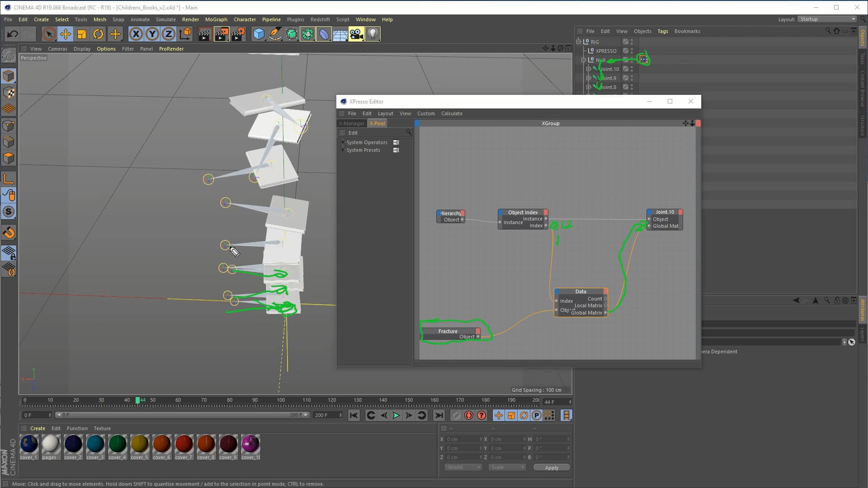Click the MoGraph Fracture icon in the toolbar
This screenshot has width=868, height=488.
point(308,34)
